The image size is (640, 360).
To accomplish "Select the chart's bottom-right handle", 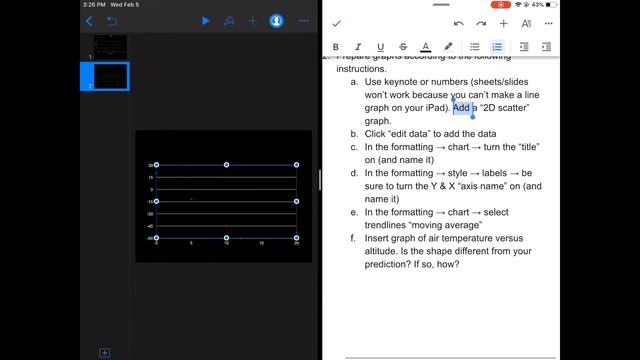I will tap(297, 238).
